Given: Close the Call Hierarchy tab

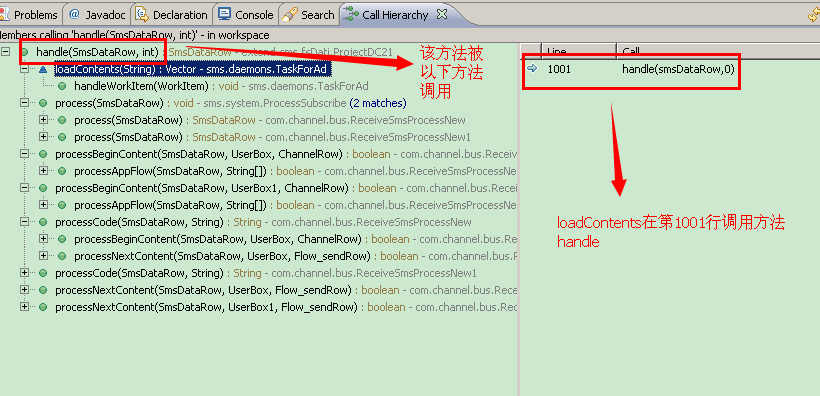Looking at the screenshot, I should 441,14.
